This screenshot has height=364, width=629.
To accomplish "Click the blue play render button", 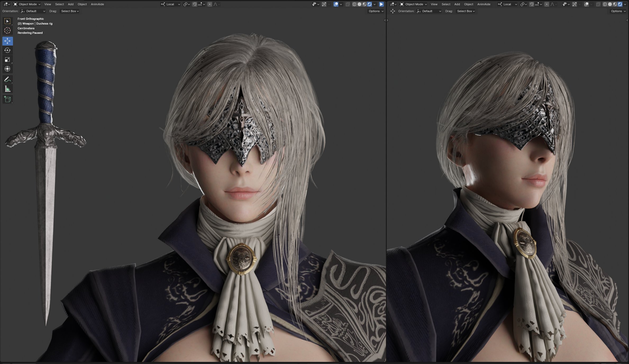I will pos(381,4).
